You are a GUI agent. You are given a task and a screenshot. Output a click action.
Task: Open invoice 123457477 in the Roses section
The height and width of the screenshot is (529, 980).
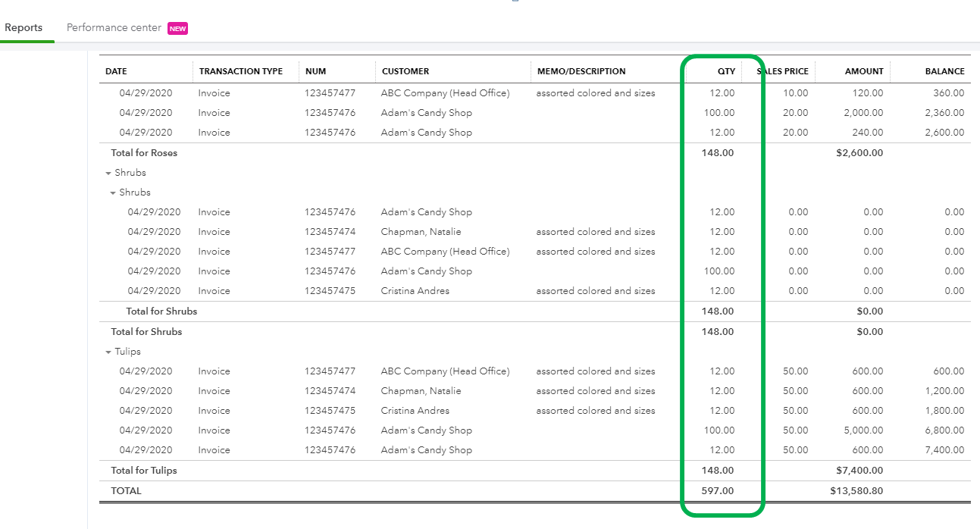(330, 93)
